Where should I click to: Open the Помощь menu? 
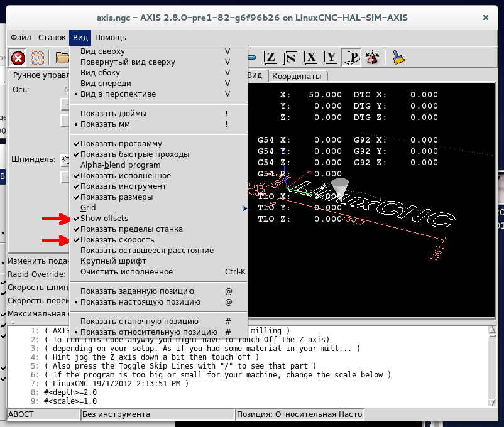pos(110,38)
